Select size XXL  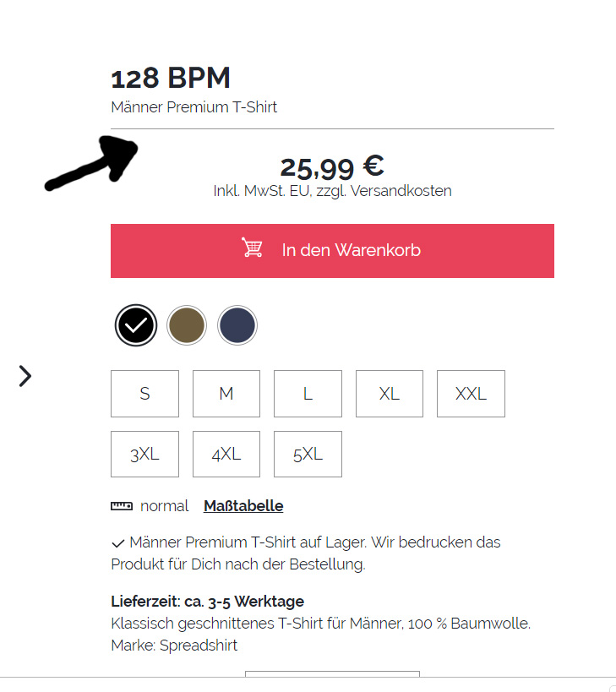471,394
